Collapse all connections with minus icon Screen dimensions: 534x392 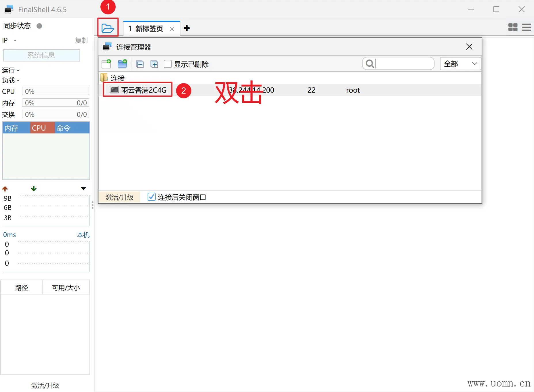coord(140,64)
